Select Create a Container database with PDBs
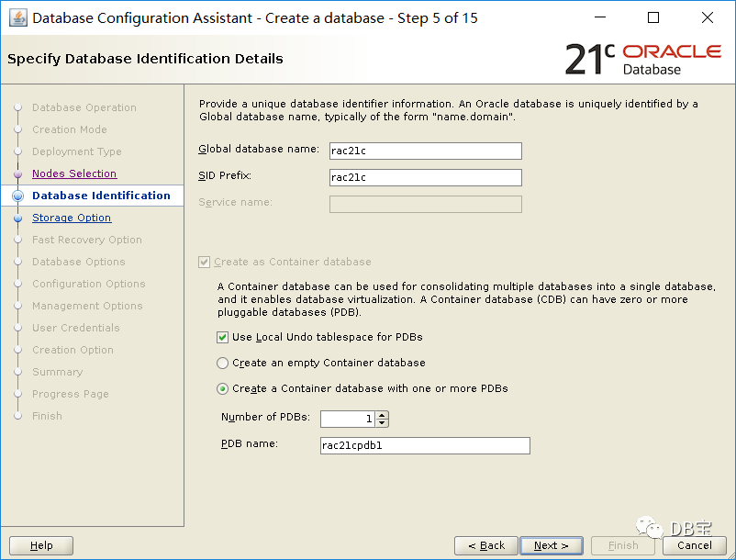This screenshot has width=736, height=560. click(x=222, y=389)
